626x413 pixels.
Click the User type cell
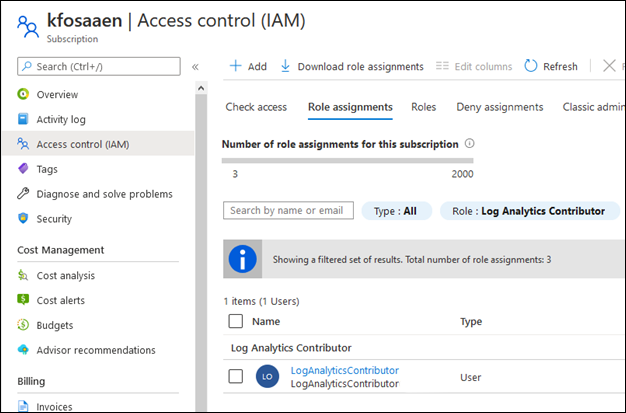(x=470, y=377)
